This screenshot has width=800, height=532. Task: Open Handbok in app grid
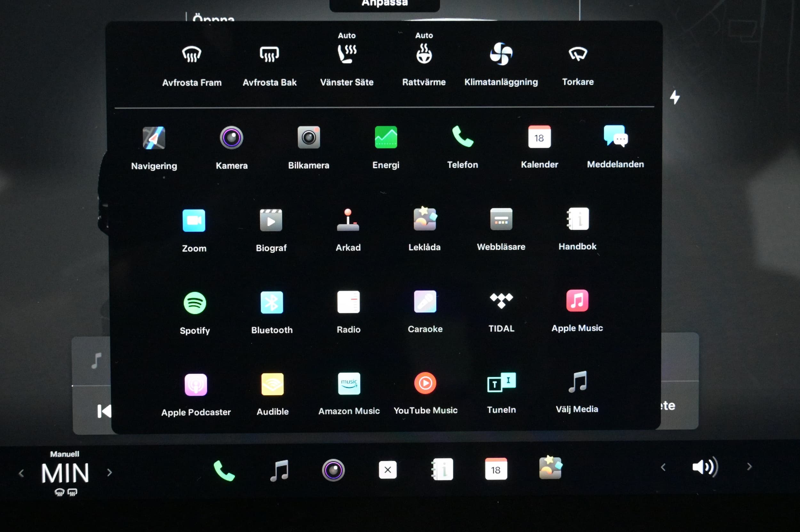(578, 218)
